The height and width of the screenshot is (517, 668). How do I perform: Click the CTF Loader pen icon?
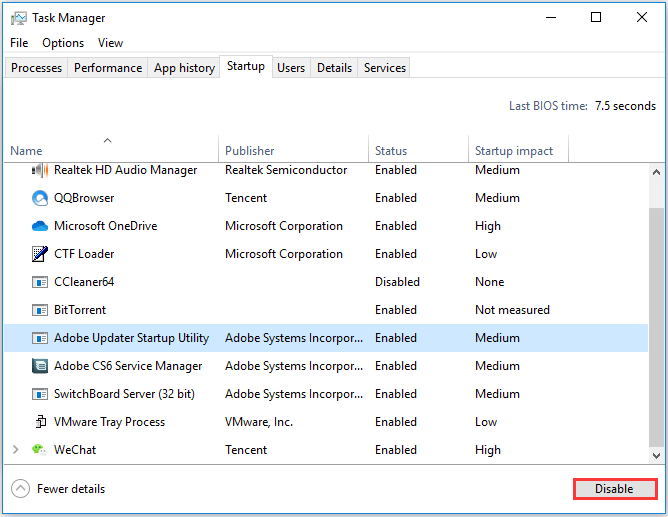click(x=40, y=254)
